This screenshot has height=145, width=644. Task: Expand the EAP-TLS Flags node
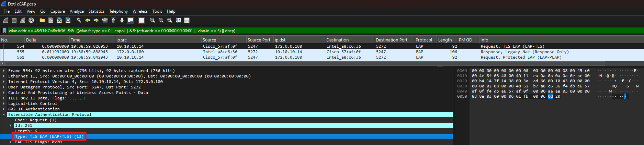pos(11,142)
